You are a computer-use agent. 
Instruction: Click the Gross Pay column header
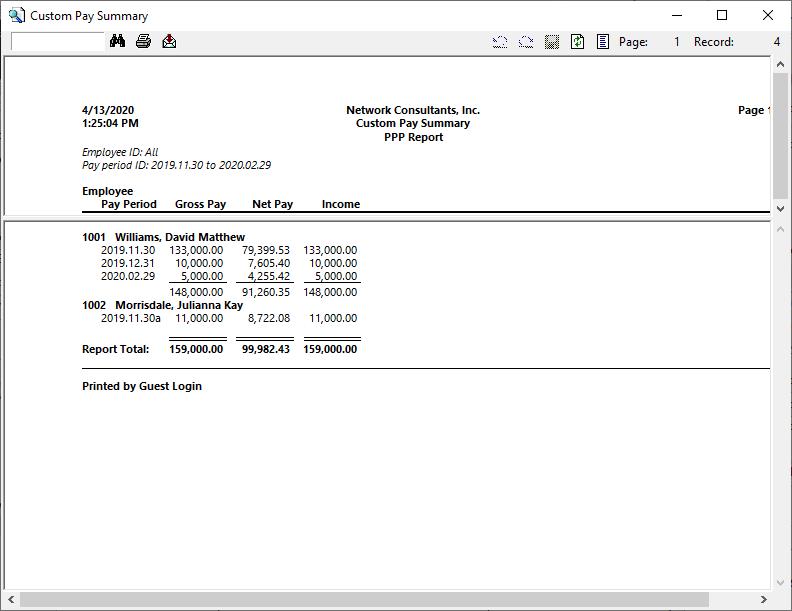click(x=201, y=205)
